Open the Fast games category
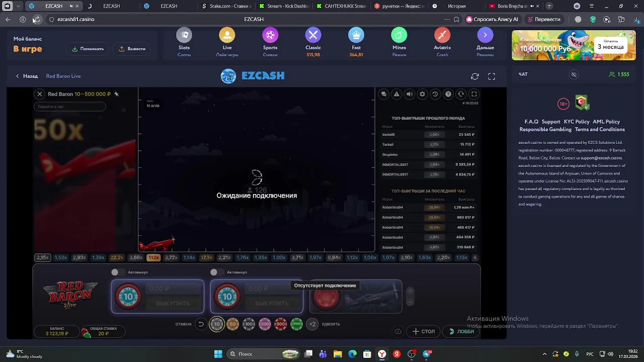The height and width of the screenshot is (362, 644). click(356, 35)
